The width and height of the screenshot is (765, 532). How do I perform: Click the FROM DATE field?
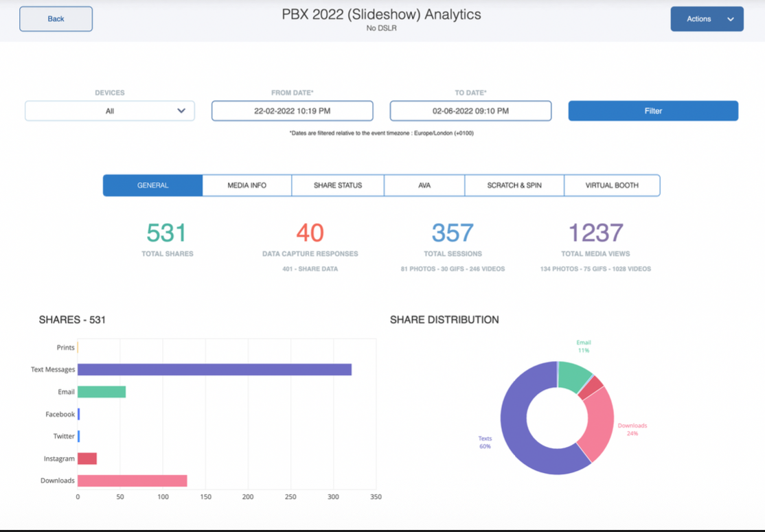coord(292,111)
